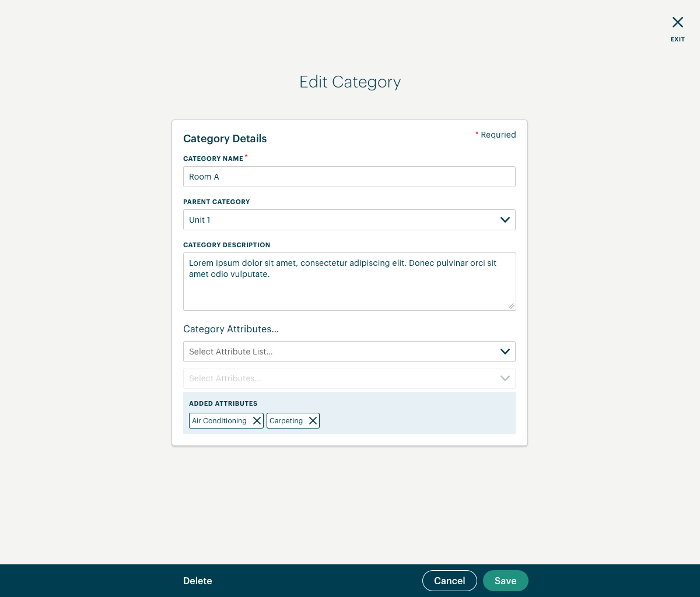Remove the Air Conditioning attribute tag
This screenshot has width=700, height=597.
pos(257,421)
